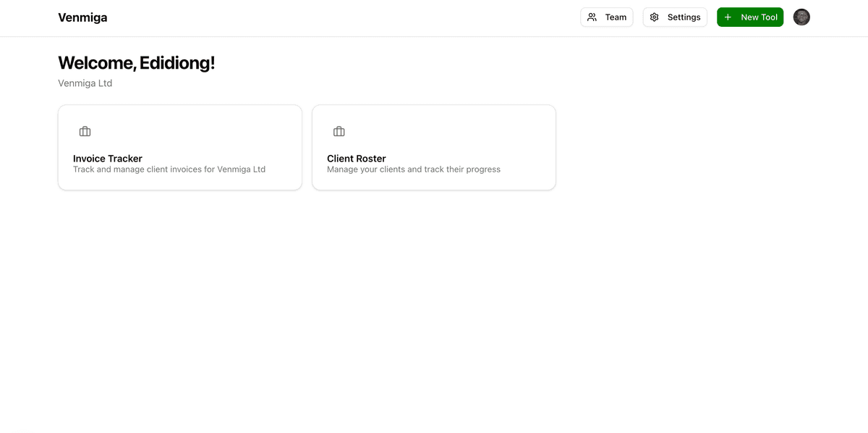Open Settings from the top bar
Viewport: 868px width, 433px height.
675,17
